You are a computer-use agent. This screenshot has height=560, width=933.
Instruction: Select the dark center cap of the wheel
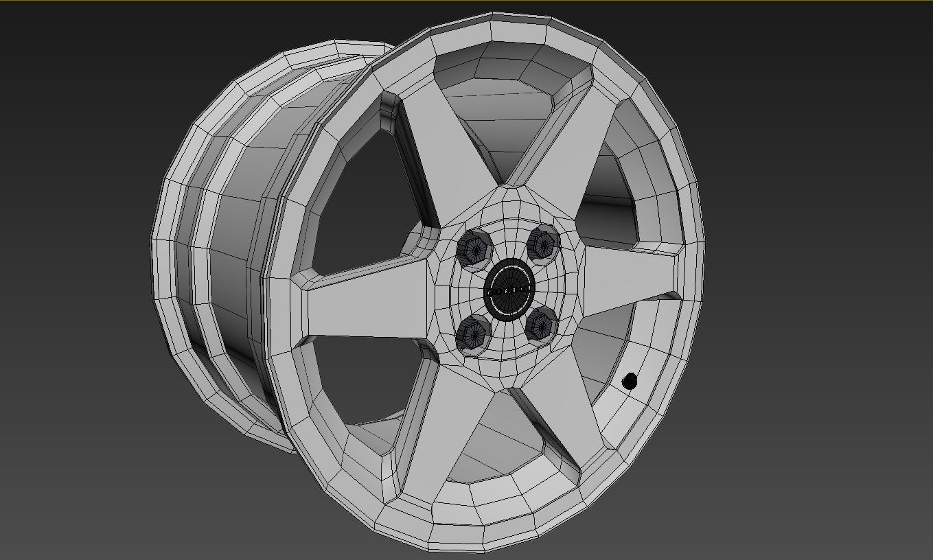point(509,290)
